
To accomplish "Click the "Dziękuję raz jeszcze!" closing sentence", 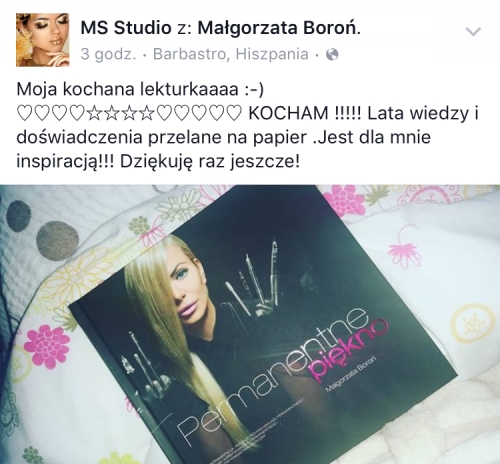I will point(210,161).
